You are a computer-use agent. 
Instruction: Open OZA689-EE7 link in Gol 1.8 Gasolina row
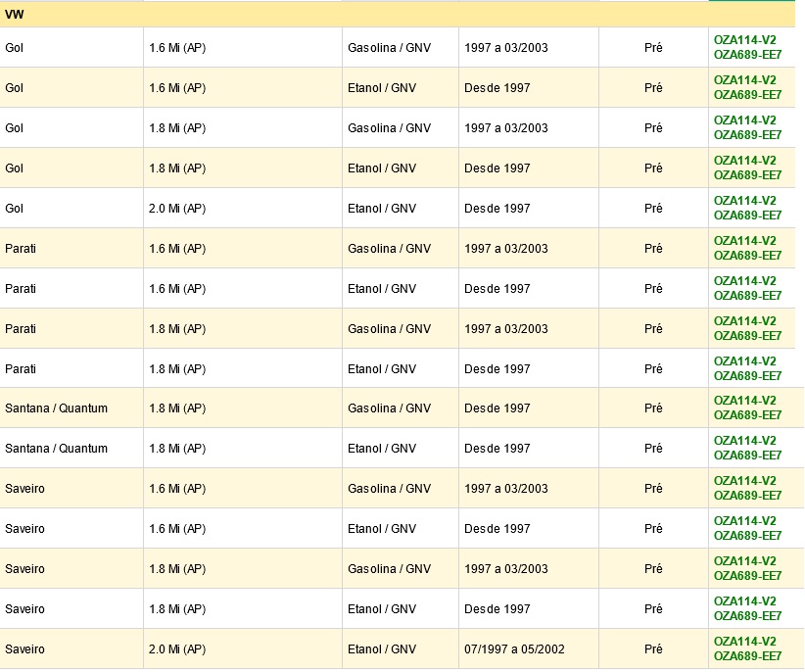(747, 135)
